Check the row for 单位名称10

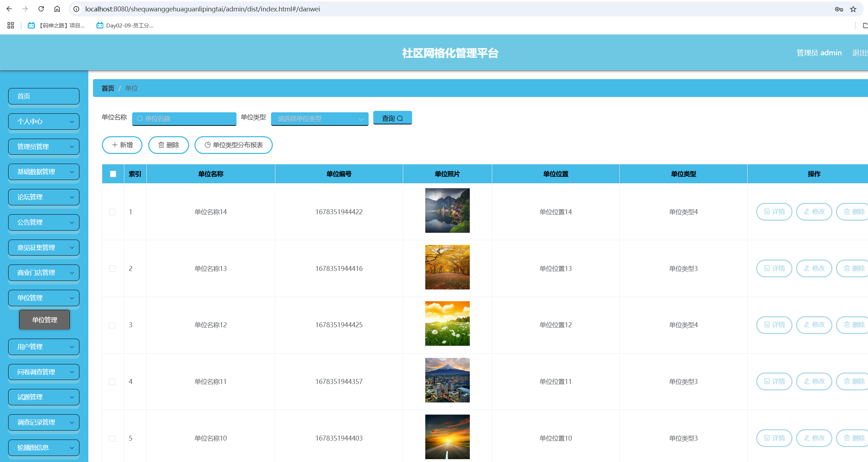112,438
